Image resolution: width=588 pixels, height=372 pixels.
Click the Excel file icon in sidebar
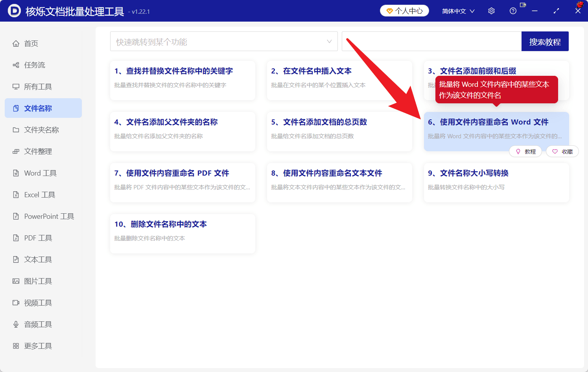pyautogui.click(x=16, y=194)
